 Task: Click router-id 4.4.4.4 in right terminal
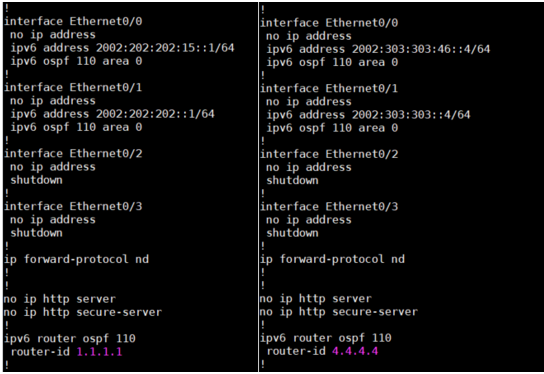tap(322, 351)
